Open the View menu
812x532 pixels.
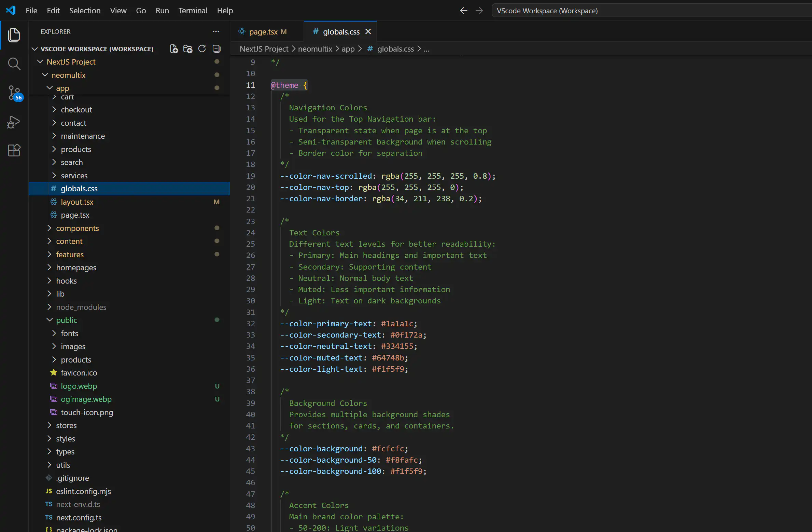[x=118, y=11]
